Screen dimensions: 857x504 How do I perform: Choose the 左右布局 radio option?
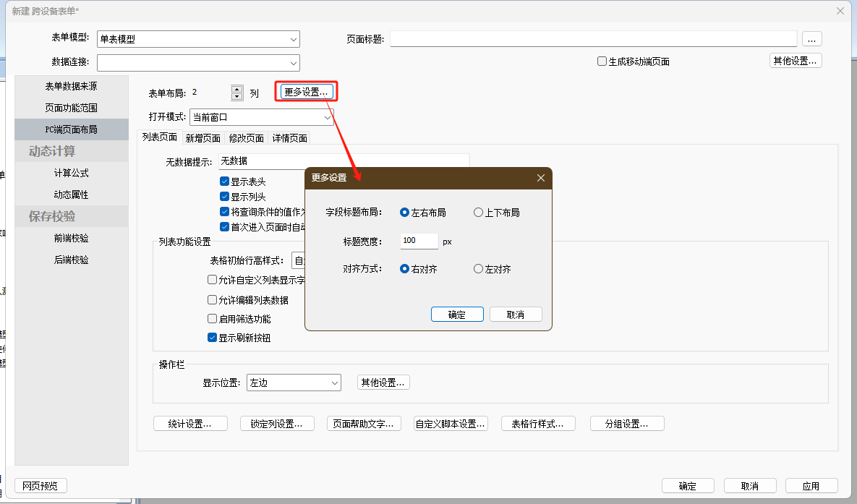404,213
